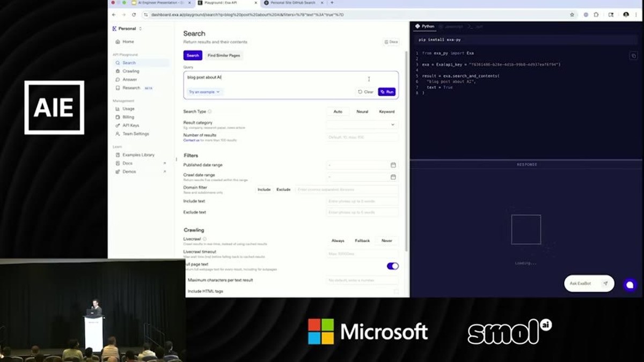Image resolution: width=644 pixels, height=362 pixels.
Task: Open the Personal workspace switcher
Action: [127, 28]
